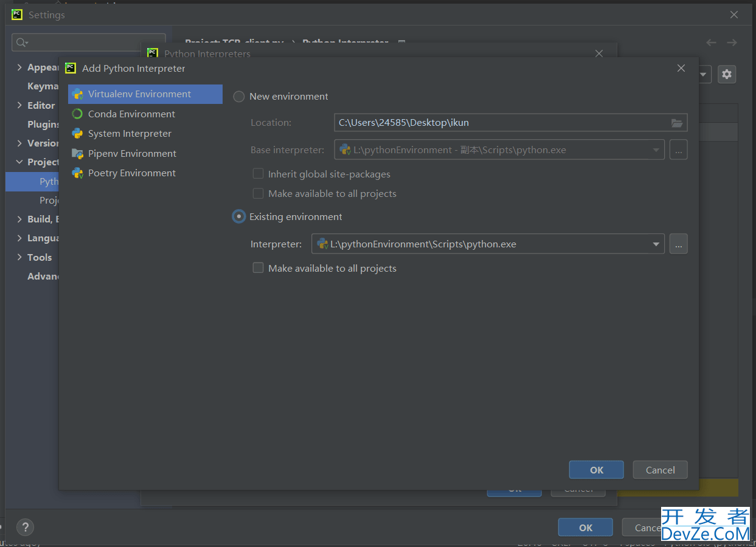
Task: Cancel the Add Python Interpreter dialog
Action: click(661, 470)
